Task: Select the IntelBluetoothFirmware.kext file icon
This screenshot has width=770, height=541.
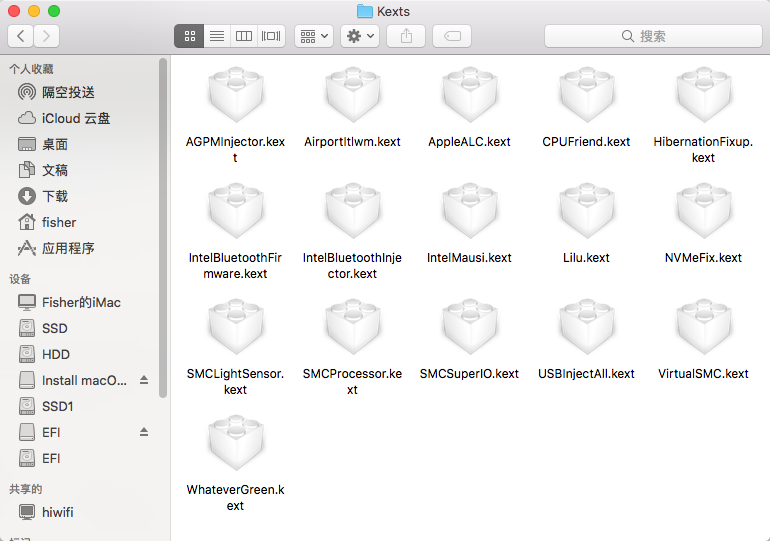Action: click(x=236, y=210)
